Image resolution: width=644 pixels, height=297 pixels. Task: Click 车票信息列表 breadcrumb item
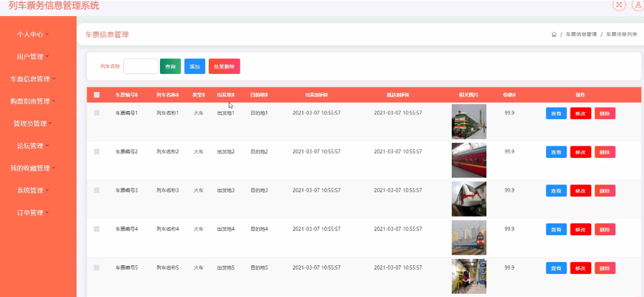click(621, 34)
